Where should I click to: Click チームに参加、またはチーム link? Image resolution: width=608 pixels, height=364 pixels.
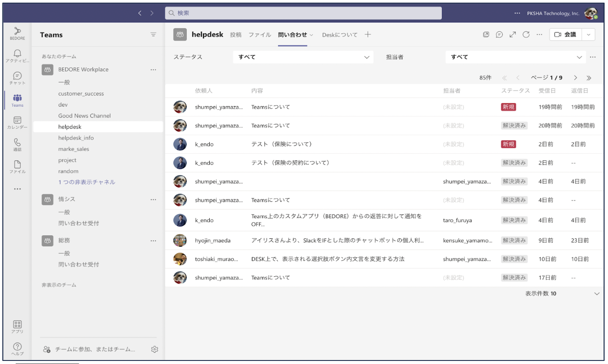coord(95,349)
